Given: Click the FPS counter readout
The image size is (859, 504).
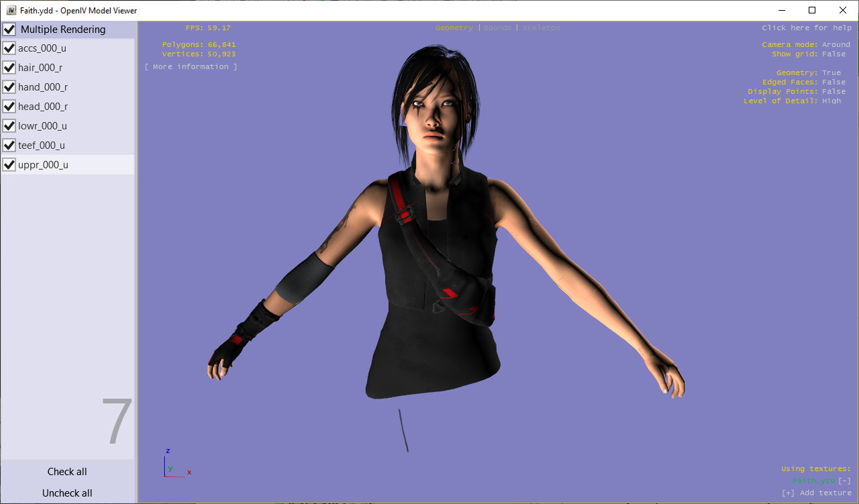Looking at the screenshot, I should [x=208, y=28].
